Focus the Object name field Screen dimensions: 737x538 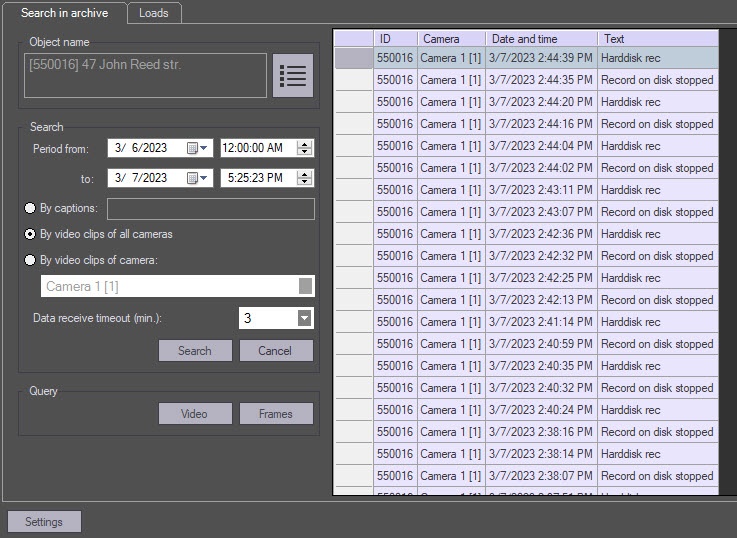click(x=145, y=75)
